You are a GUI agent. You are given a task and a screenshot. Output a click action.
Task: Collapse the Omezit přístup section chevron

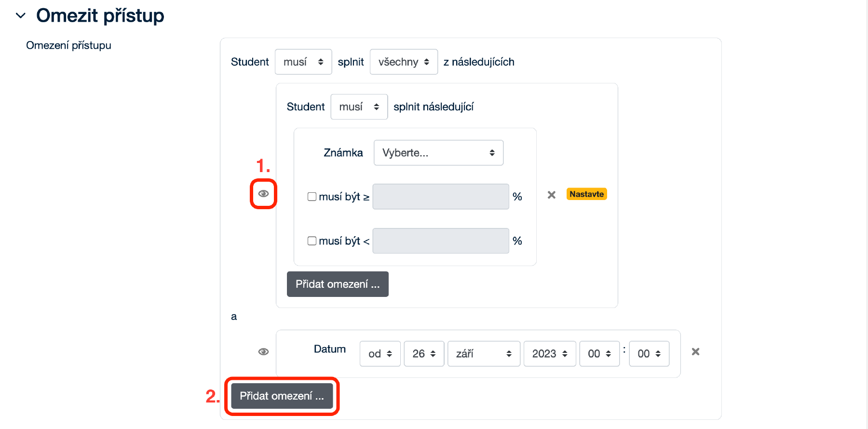point(21,16)
